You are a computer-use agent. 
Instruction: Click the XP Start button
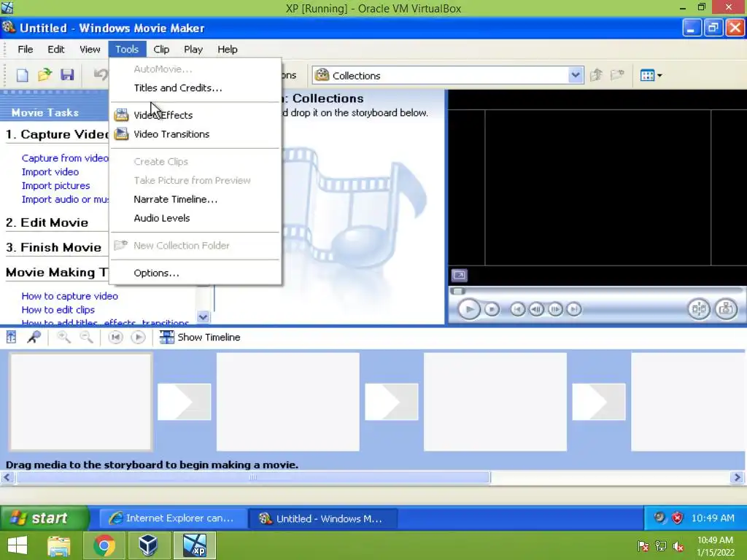(44, 518)
